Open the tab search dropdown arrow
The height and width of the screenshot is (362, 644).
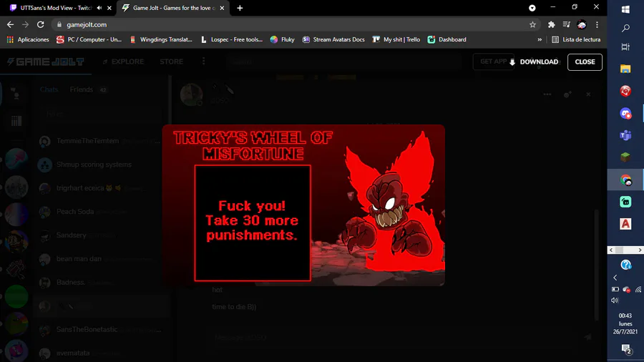[x=532, y=8]
